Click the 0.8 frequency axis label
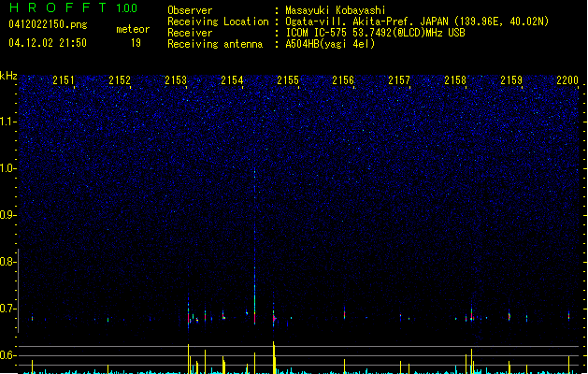Viewport: 588px width, 374px height. (x=7, y=262)
